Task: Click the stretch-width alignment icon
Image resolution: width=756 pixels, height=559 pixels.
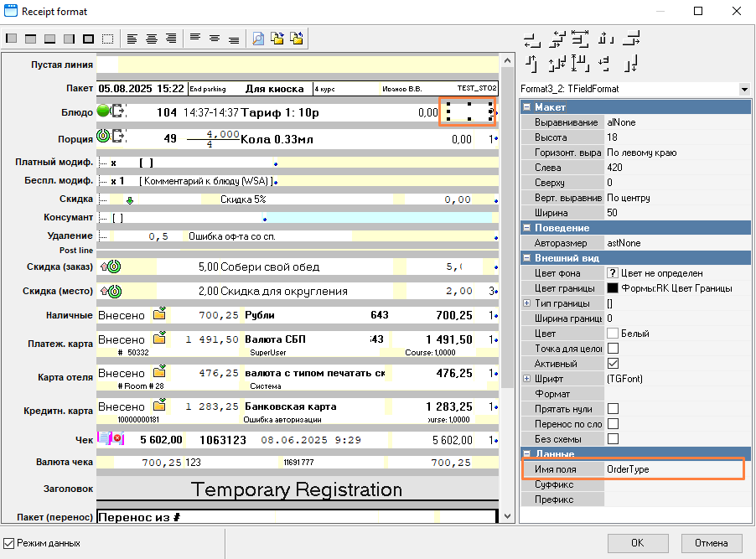Action: tap(580, 39)
